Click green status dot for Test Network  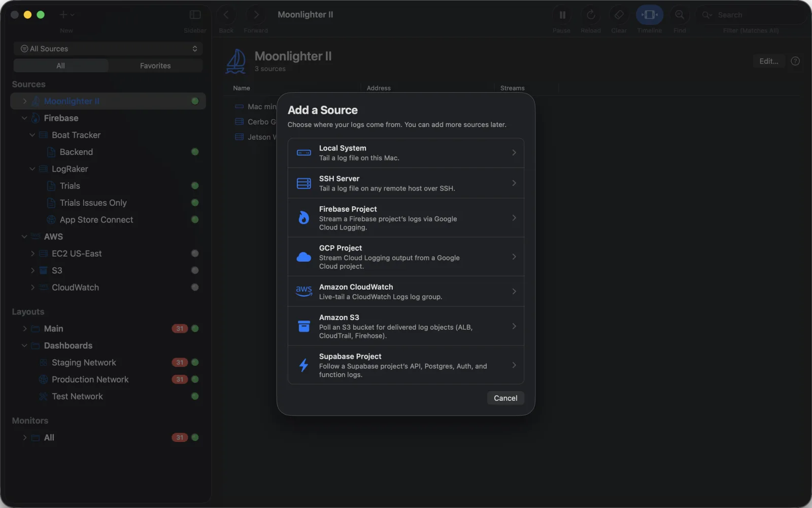(195, 396)
